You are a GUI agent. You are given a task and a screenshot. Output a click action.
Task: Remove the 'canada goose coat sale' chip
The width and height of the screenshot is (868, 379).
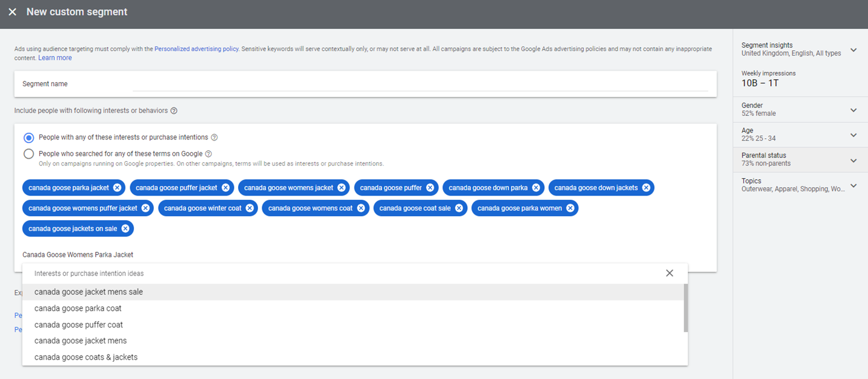(x=459, y=208)
